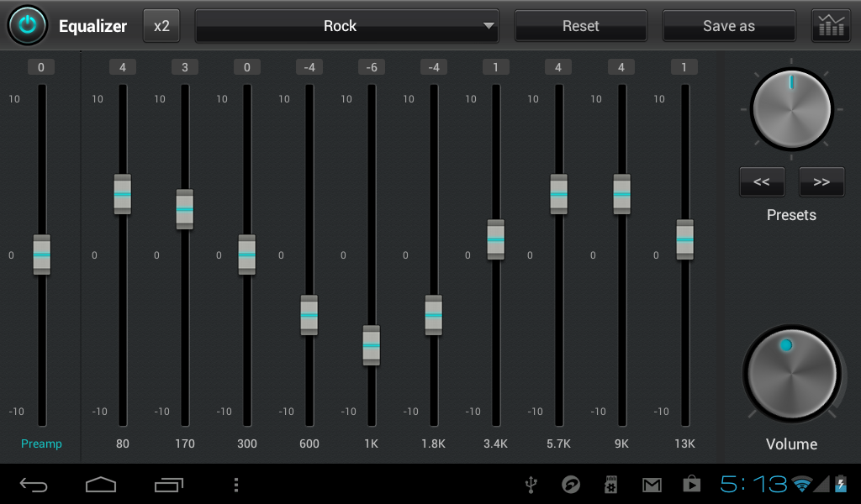861x504 pixels.
Task: Select the Preamp label
Action: tap(40, 444)
